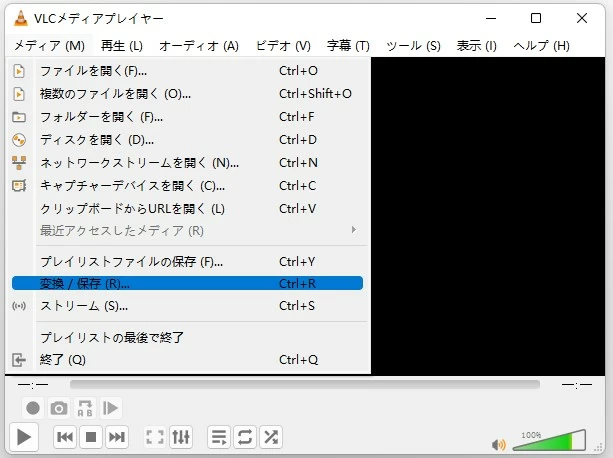613x458 pixels.
Task: Click the Stop playback button
Action: tap(91, 436)
